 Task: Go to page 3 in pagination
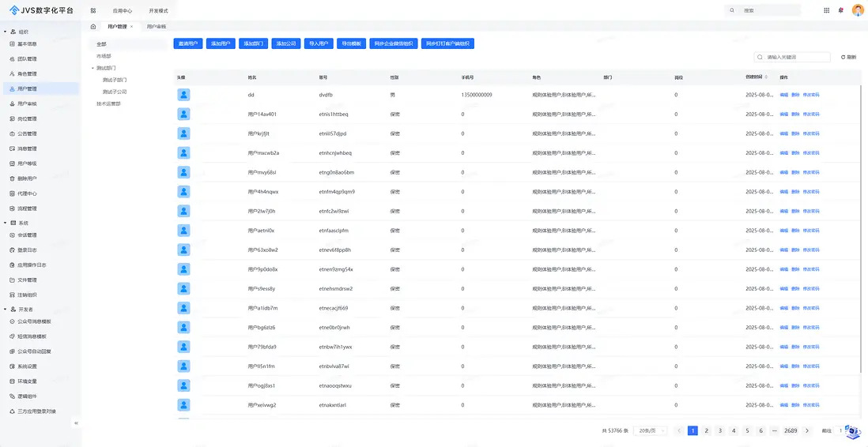(x=719, y=430)
